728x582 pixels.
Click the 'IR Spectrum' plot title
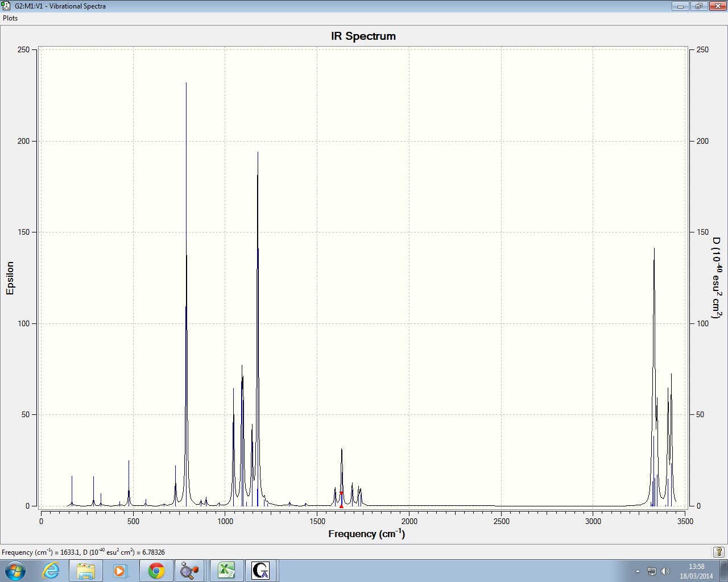pyautogui.click(x=363, y=36)
